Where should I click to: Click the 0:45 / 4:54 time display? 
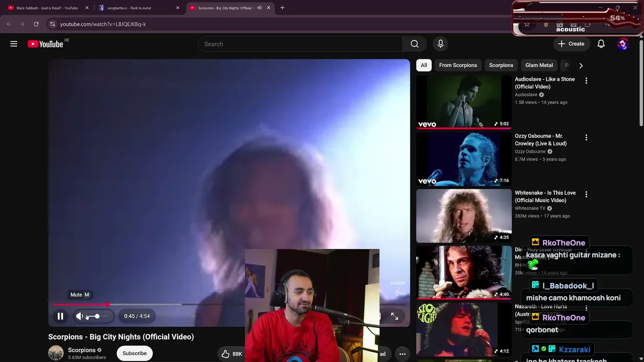pos(137,316)
